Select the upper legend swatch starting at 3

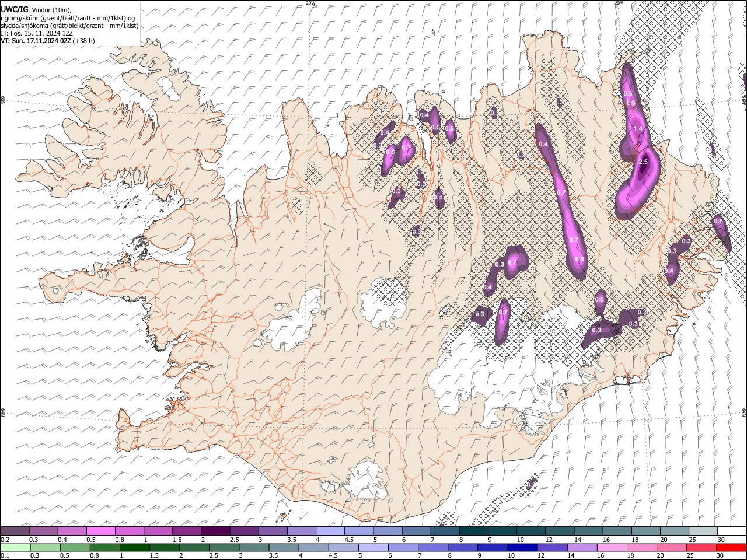[273, 531]
